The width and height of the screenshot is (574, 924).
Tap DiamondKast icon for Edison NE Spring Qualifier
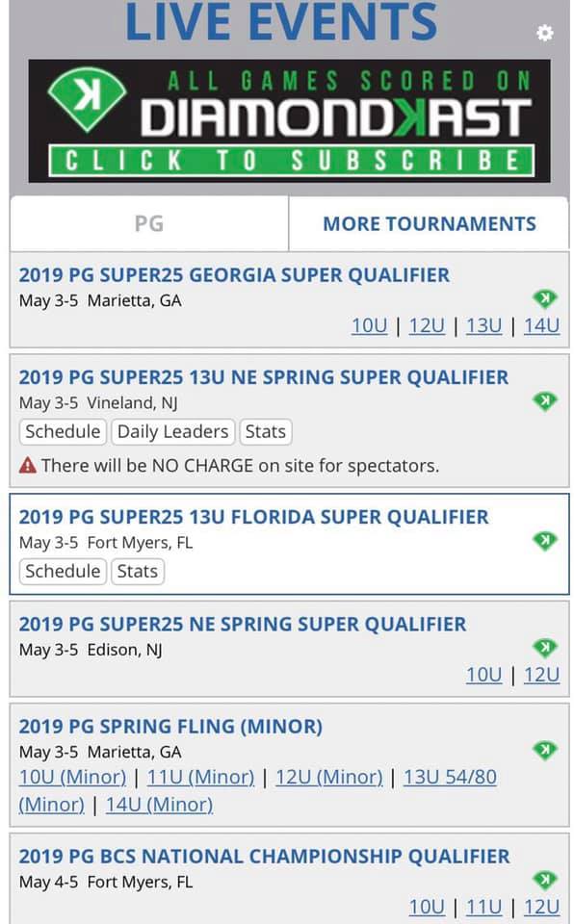click(544, 648)
